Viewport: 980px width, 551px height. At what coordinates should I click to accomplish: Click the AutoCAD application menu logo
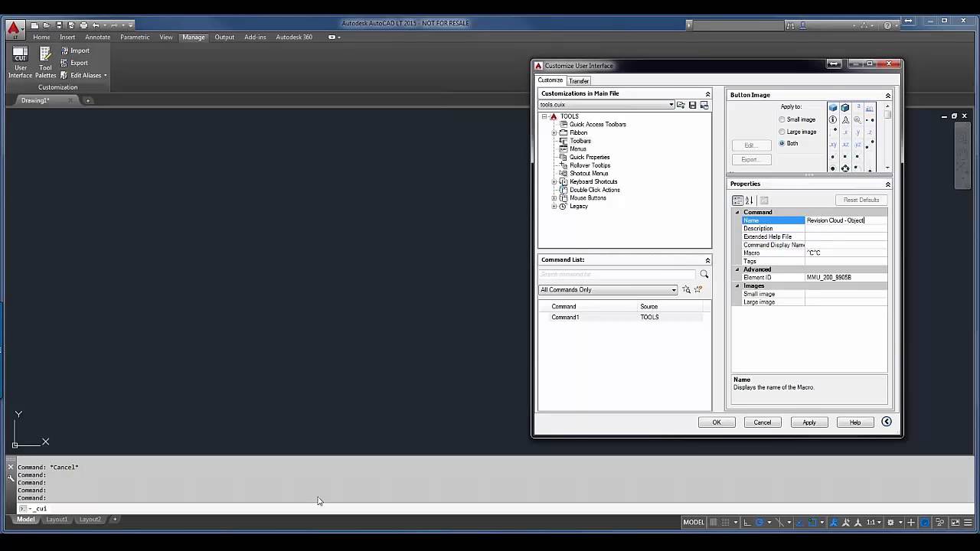(14, 29)
